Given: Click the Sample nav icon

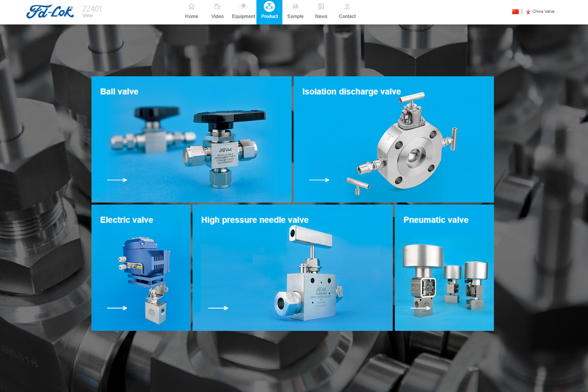Looking at the screenshot, I should [x=295, y=7].
